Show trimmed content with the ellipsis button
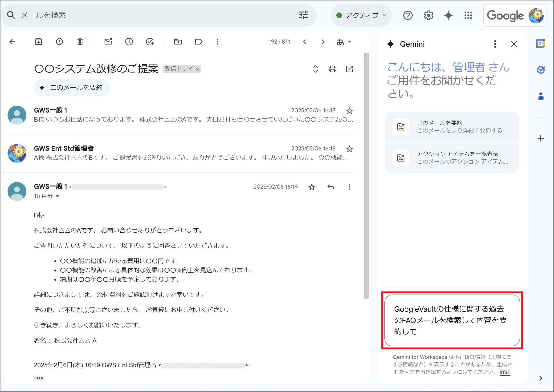Image resolution: width=554 pixels, height=392 pixels. [x=39, y=378]
